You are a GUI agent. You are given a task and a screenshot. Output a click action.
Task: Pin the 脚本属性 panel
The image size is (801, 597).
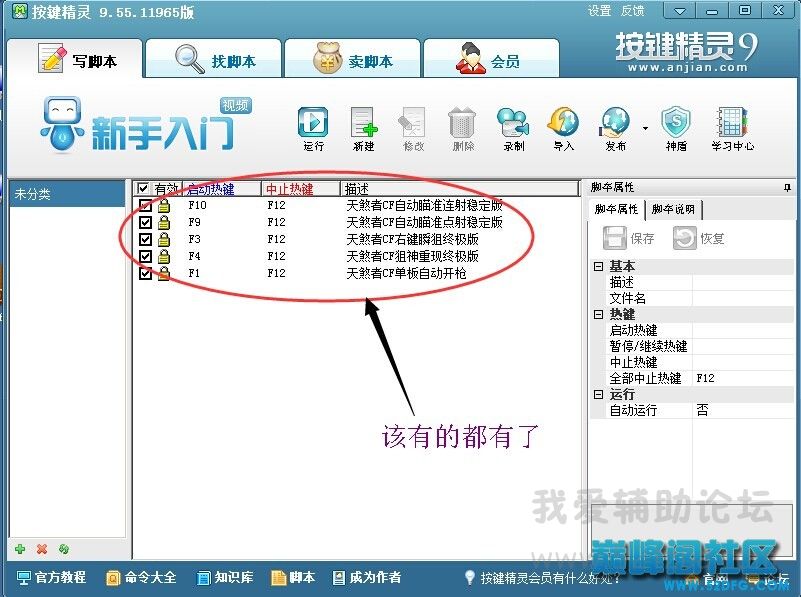click(787, 188)
